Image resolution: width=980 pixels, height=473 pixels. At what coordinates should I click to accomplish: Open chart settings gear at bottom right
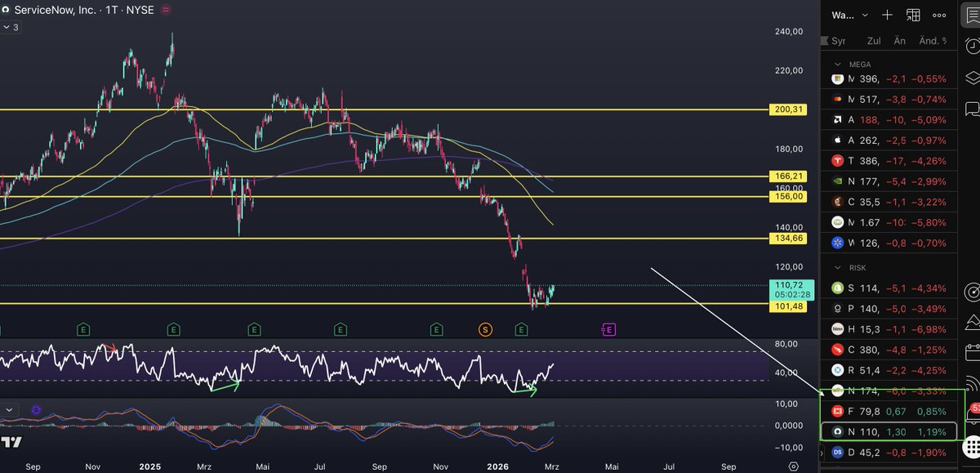794,466
